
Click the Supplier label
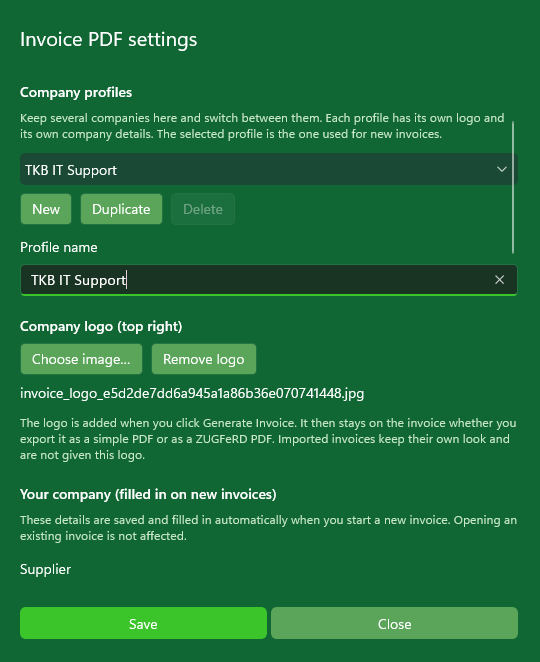tap(46, 570)
